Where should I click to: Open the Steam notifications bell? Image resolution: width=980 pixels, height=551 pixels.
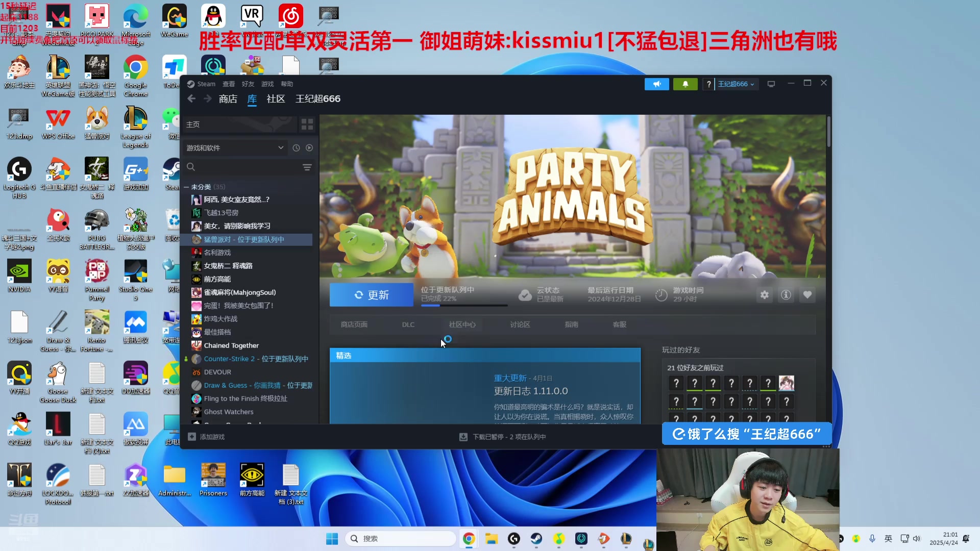(x=685, y=84)
